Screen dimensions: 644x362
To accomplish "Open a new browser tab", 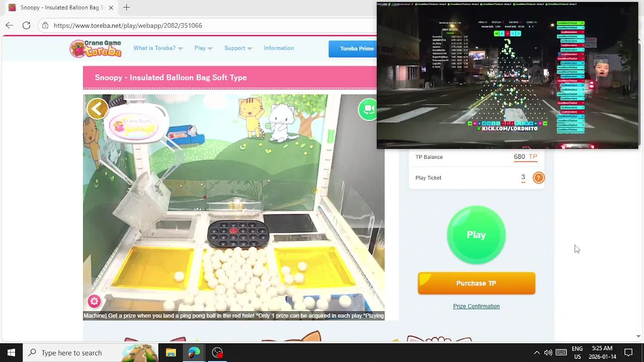I will click(x=126, y=8).
